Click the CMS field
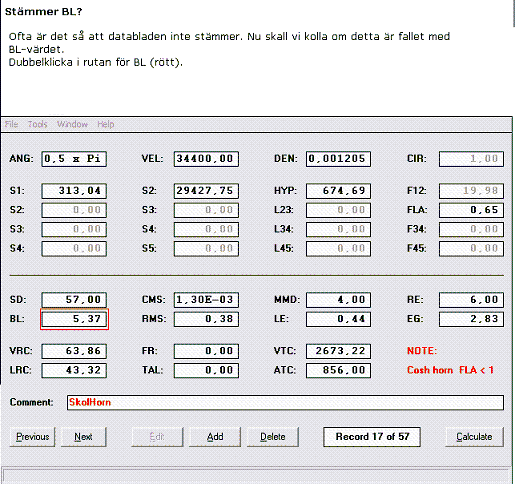The image size is (515, 484). (206, 300)
